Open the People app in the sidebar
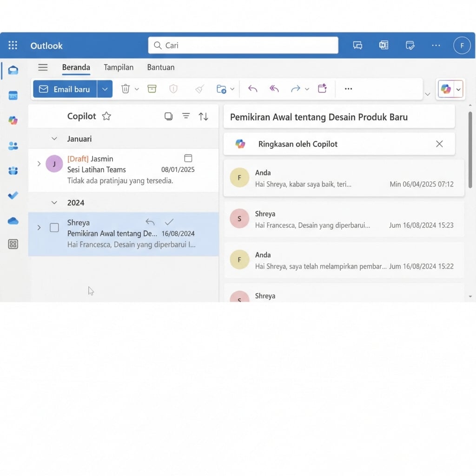This screenshot has width=476, height=476. pos(13,145)
